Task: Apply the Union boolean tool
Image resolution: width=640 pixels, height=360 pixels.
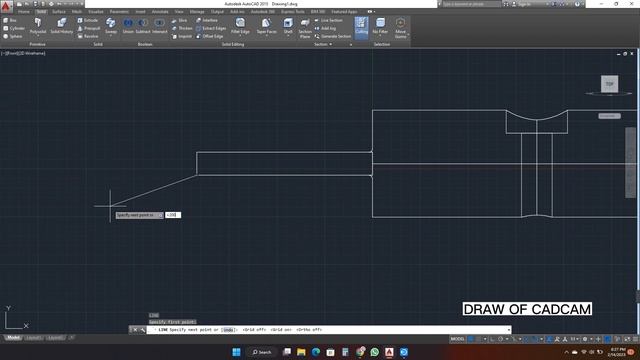Action: (128, 26)
